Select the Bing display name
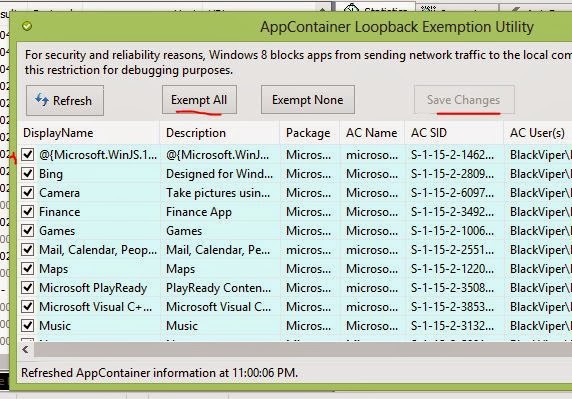This screenshot has width=572, height=399. click(51, 174)
